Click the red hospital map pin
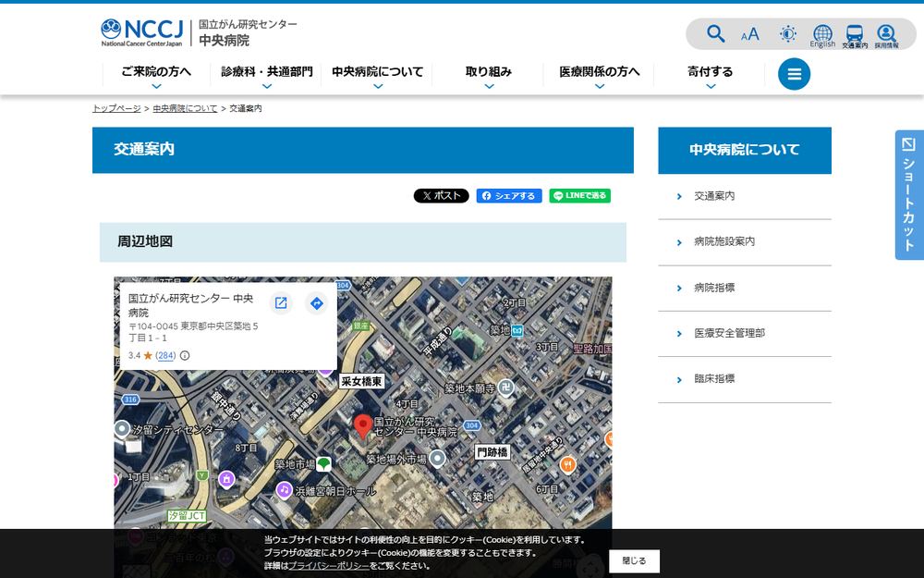Viewport: 924px width, 578px height. (363, 426)
